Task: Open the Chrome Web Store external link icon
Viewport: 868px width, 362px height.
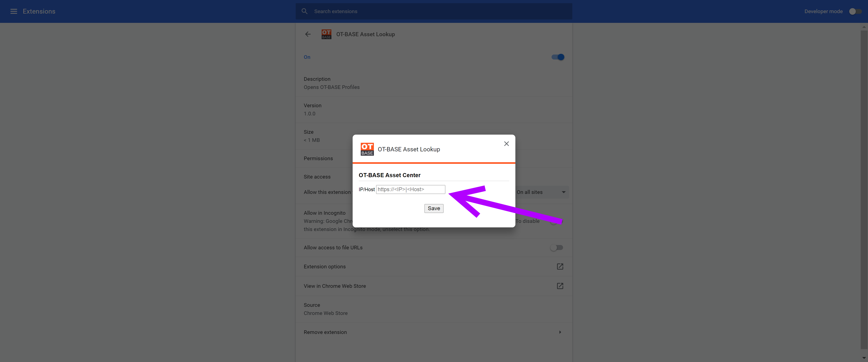Action: [560, 286]
